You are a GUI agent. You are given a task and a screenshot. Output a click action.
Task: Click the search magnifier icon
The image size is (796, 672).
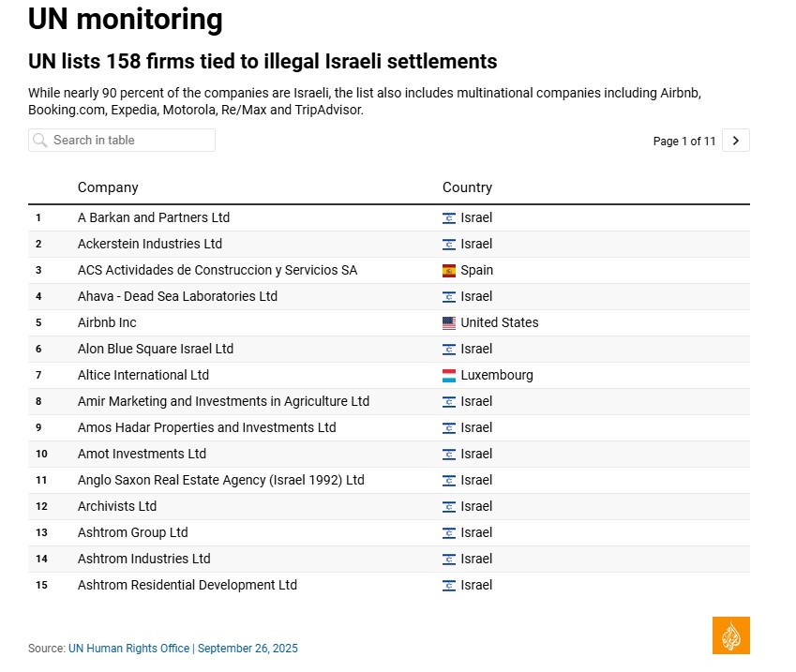[39, 141]
